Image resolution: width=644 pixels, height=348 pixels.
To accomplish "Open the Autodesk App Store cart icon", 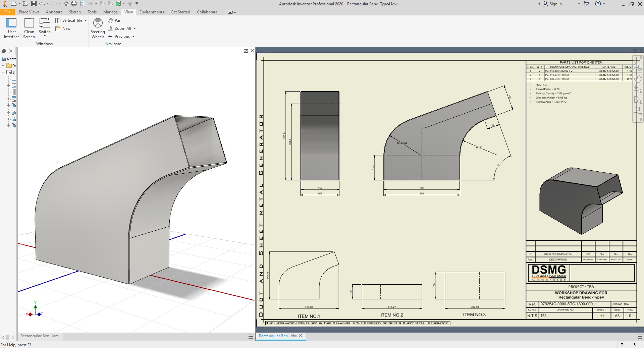I will pyautogui.click(x=586, y=4).
